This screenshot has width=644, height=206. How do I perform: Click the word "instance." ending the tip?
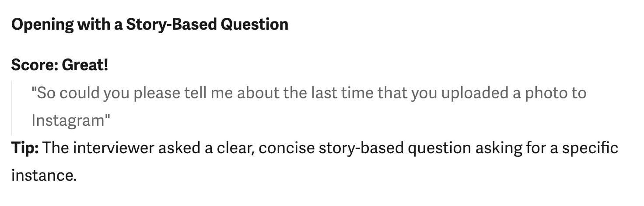click(x=44, y=176)
